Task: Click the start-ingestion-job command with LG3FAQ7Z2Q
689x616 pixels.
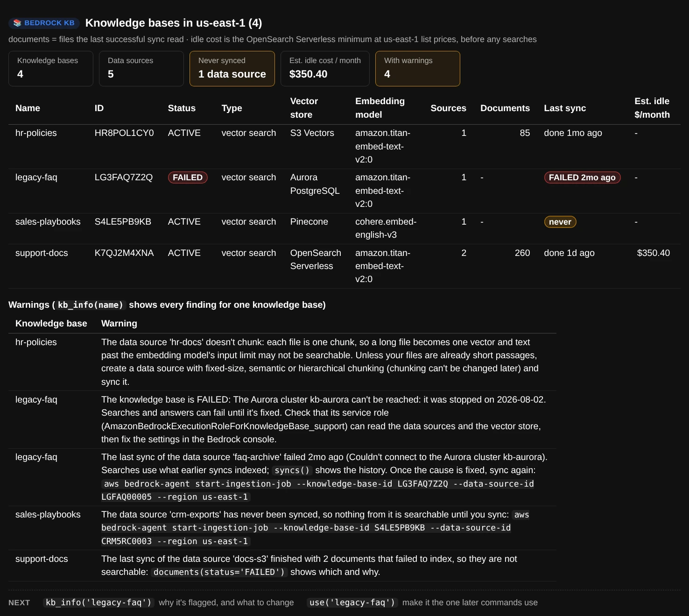Action: (x=318, y=490)
